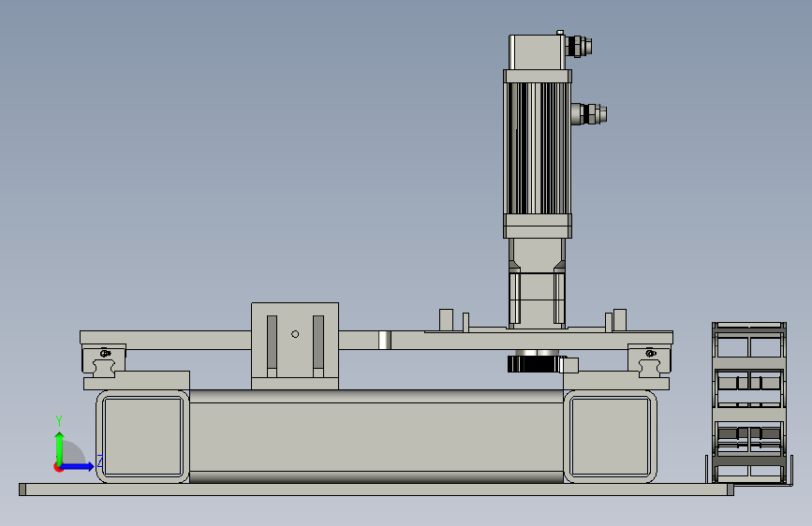Pick the black pinion gear under the plate
This screenshot has height=526, width=812.
pos(534,363)
